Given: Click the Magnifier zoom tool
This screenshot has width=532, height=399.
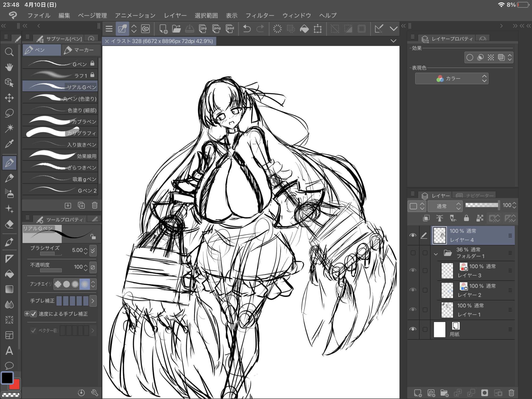Looking at the screenshot, I should pyautogui.click(x=9, y=52).
